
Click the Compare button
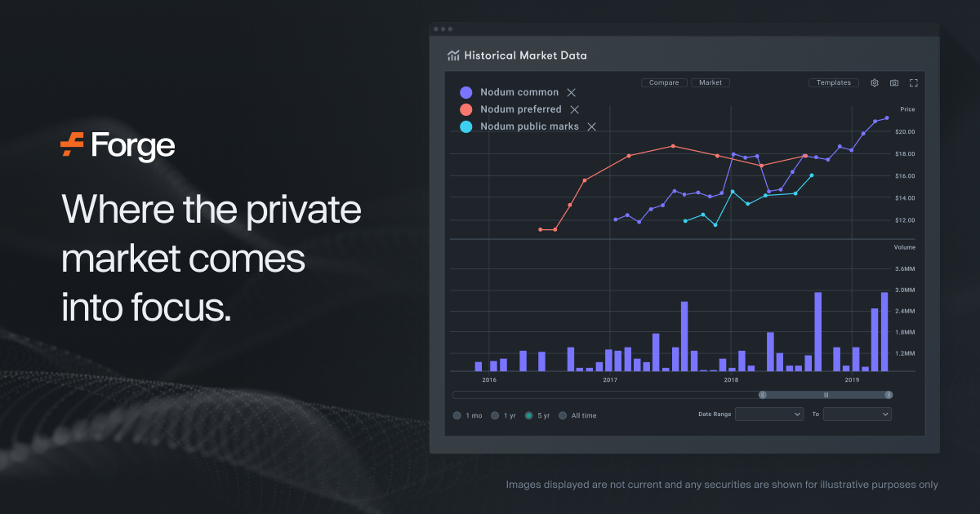[x=664, y=83]
